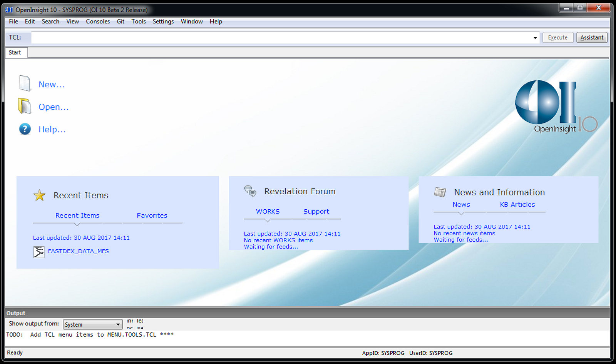
Task: Expand the TCL command history dropdown
Action: pos(535,38)
